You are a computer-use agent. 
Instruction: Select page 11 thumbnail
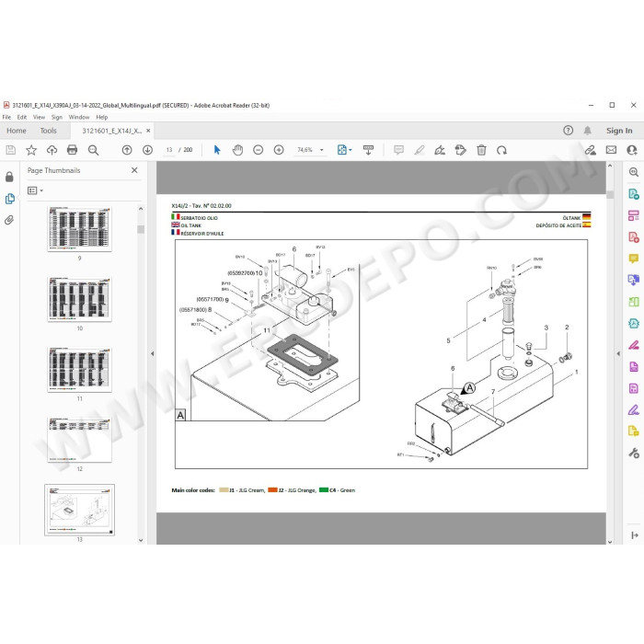pos(80,370)
